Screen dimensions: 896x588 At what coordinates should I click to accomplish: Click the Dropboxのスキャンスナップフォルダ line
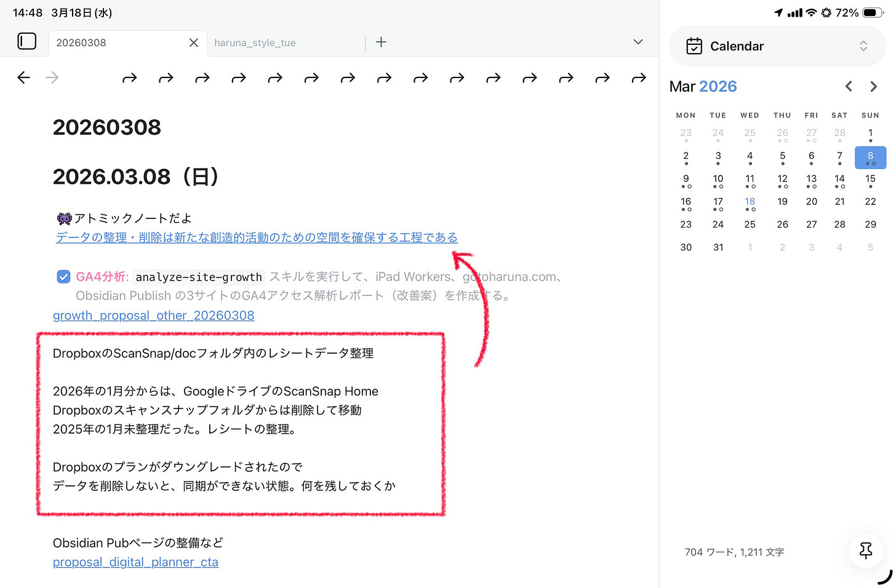(x=207, y=410)
